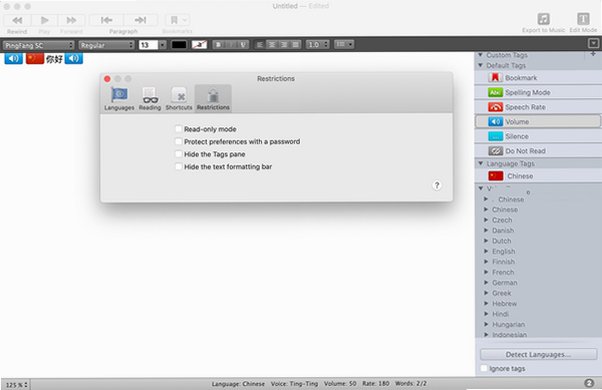Toggle bold formatting
Viewport: 602px width, 390px height.
tap(218, 45)
